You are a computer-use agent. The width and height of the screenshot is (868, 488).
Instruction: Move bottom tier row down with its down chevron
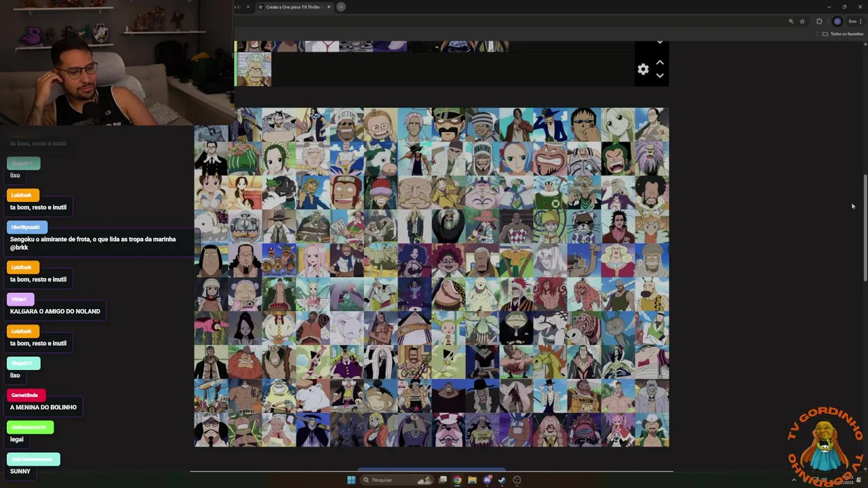pyautogui.click(x=660, y=75)
